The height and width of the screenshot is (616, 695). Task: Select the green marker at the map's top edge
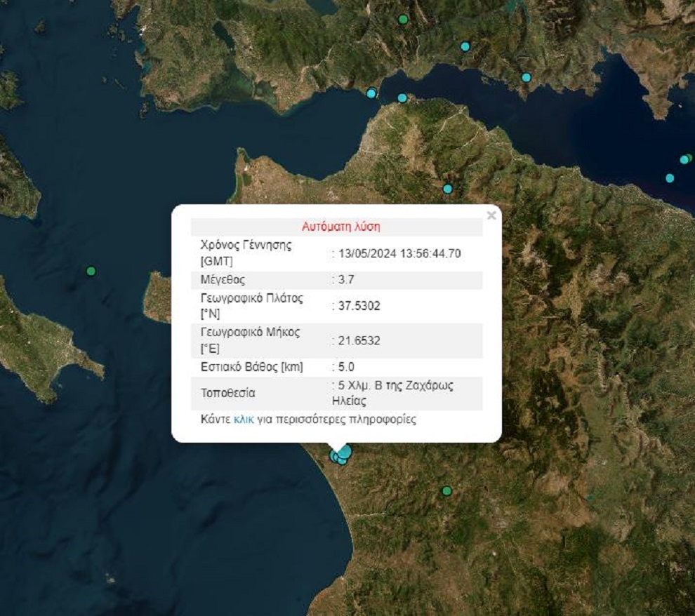pos(403,19)
